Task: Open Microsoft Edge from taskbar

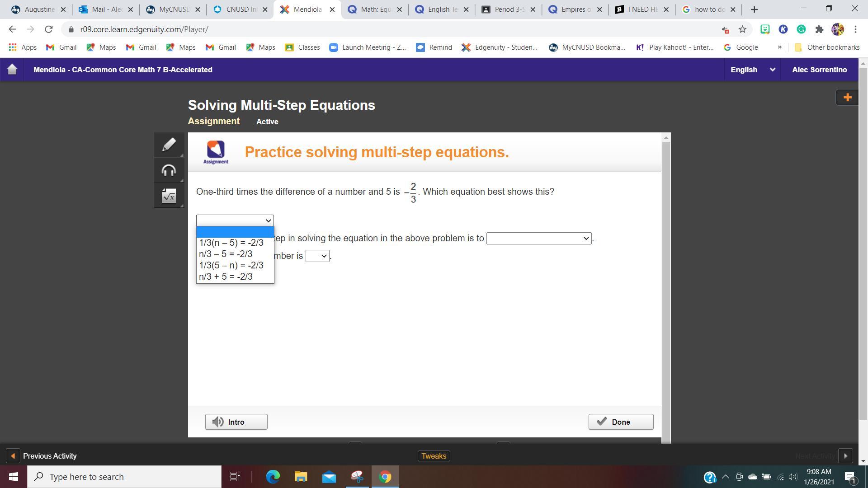Action: pyautogui.click(x=273, y=477)
